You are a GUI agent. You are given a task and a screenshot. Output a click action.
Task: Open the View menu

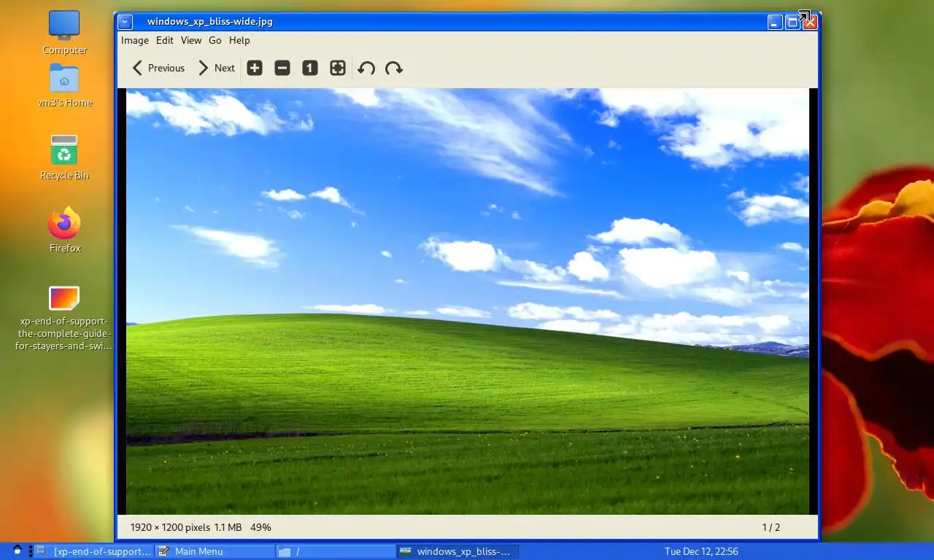(x=191, y=40)
